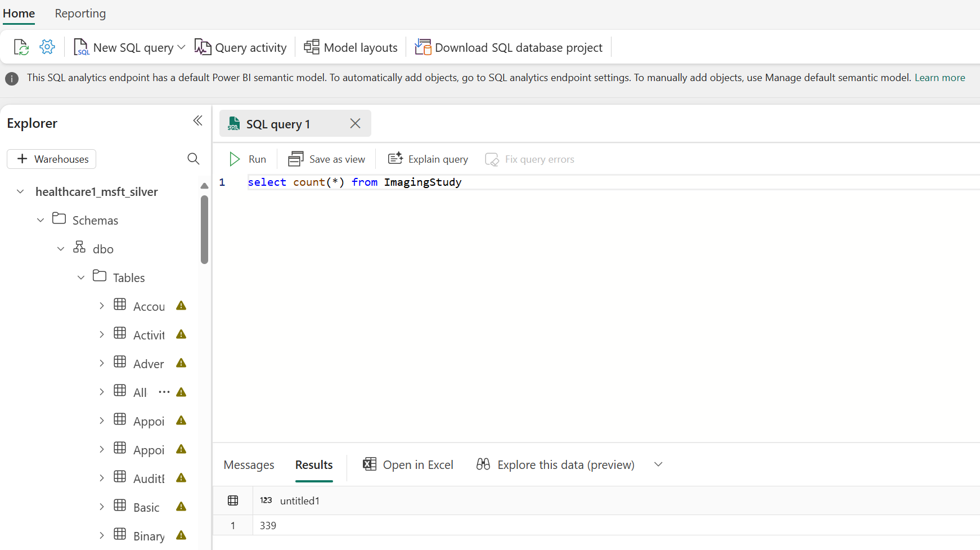
Task: Collapse the Tables folder
Action: pos(81,278)
